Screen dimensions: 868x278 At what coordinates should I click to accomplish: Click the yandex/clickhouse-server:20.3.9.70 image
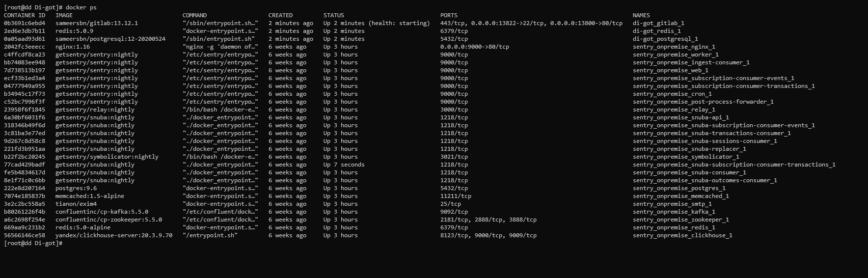(x=114, y=235)
